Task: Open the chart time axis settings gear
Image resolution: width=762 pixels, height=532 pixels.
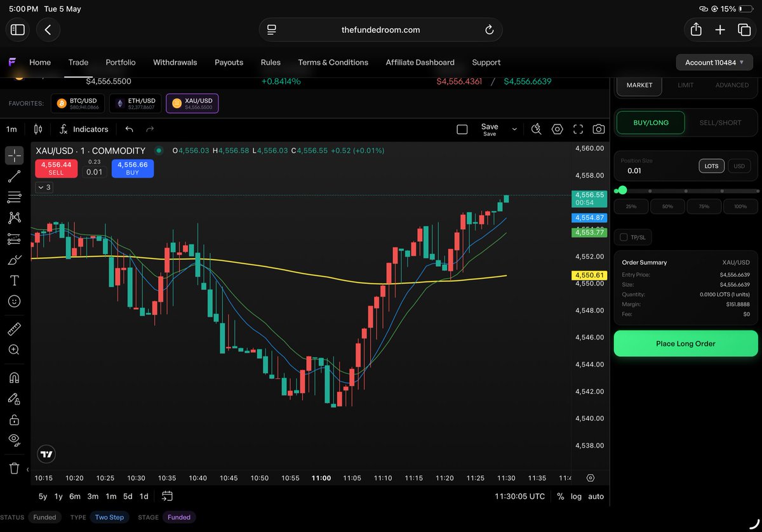Action: click(591, 477)
